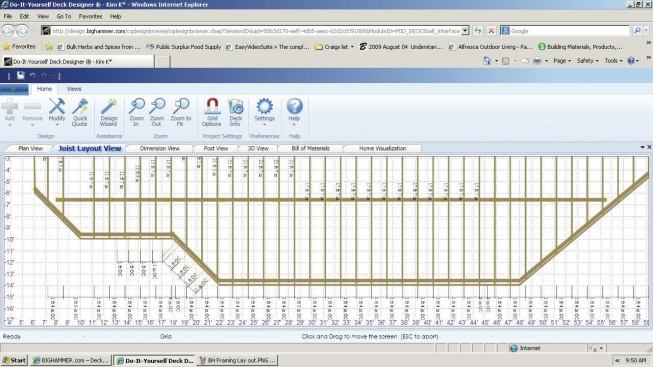Open the View menu

point(43,16)
